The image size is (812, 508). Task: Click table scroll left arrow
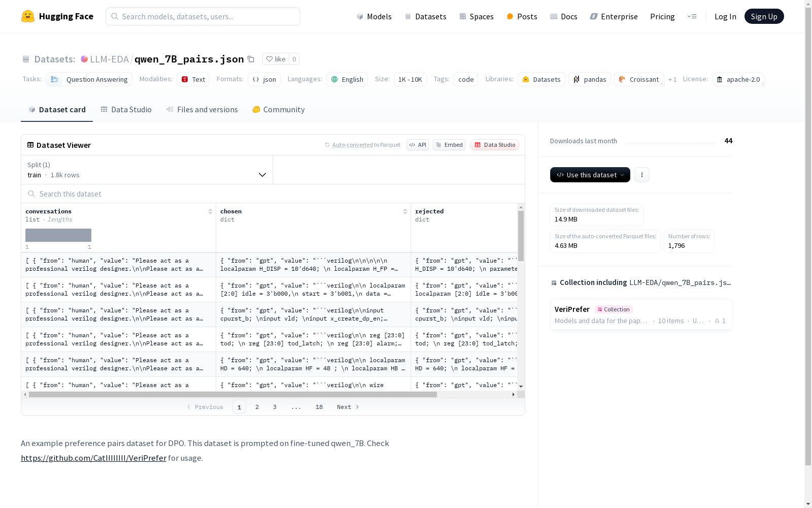coord(25,394)
